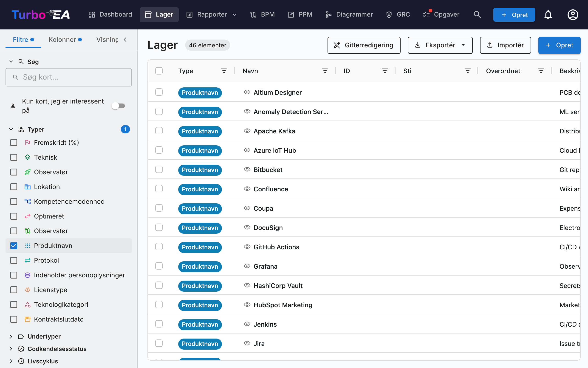The height and width of the screenshot is (368, 588).
Task: Open the Rapporter dropdown menu
Action: tap(211, 14)
